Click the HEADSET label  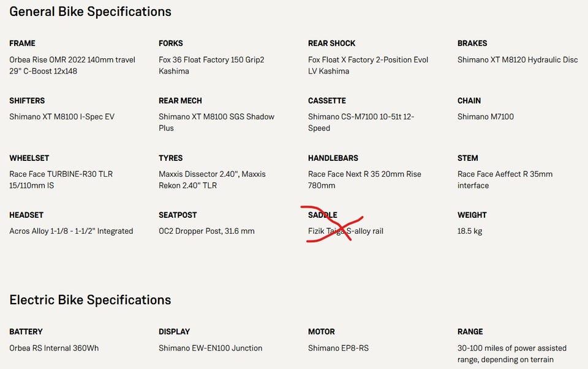click(26, 215)
